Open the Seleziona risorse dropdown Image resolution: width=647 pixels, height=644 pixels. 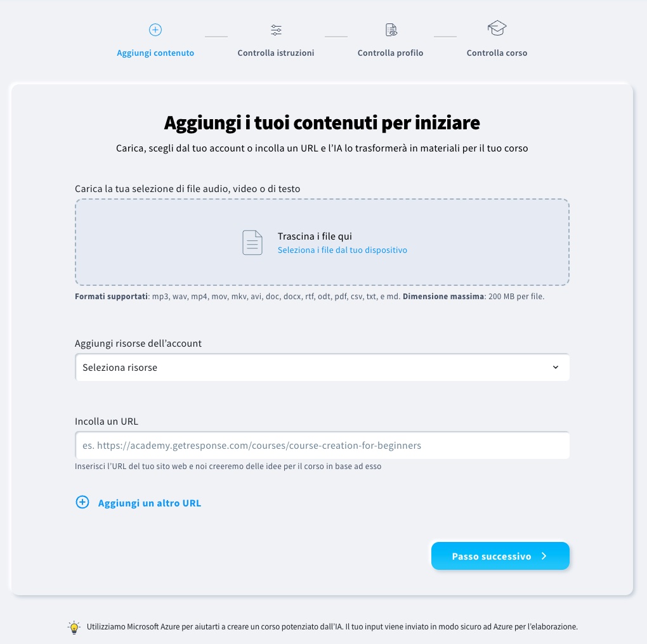322,368
